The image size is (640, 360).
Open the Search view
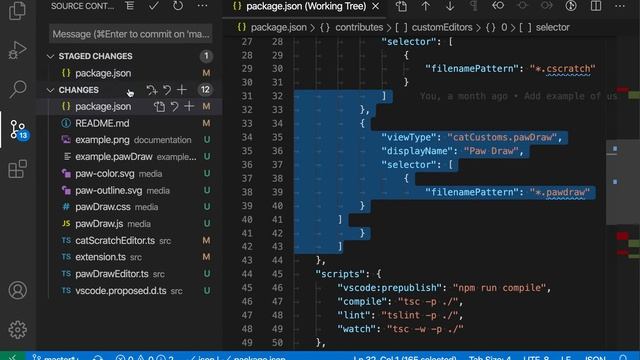17,89
